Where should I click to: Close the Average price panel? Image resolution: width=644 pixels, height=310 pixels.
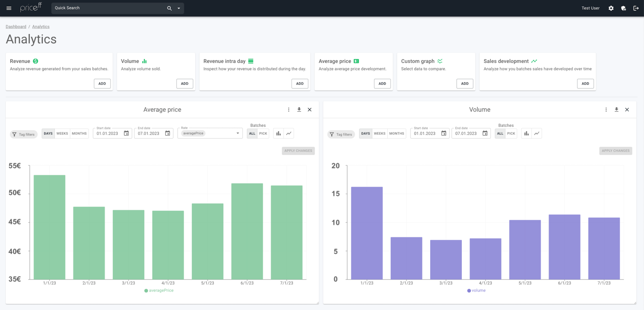309,110
